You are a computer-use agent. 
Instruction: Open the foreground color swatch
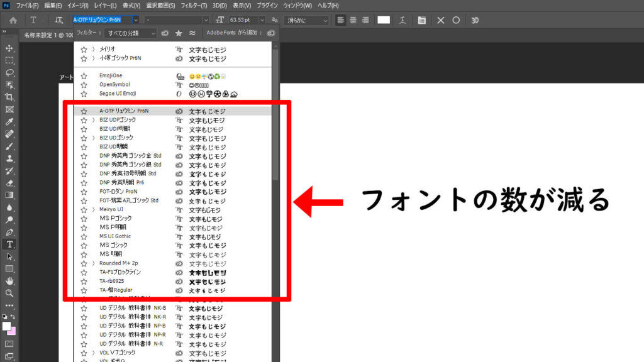pyautogui.click(x=6, y=326)
